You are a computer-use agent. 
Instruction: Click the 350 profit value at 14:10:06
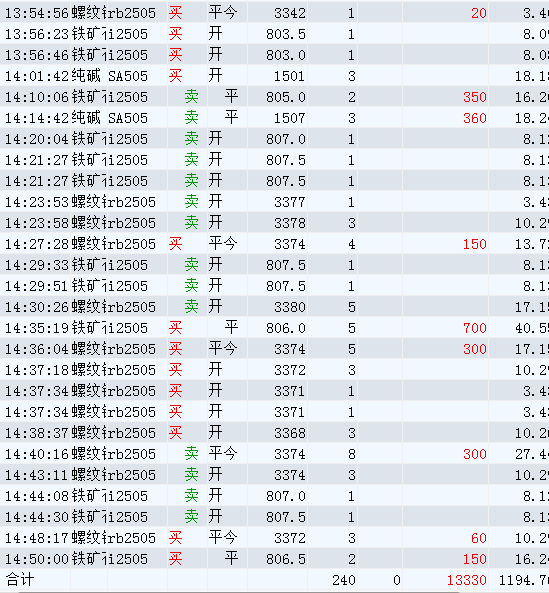[475, 97]
